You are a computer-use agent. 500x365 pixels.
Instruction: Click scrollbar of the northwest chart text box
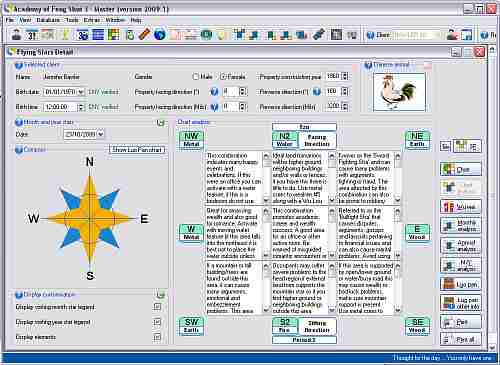[266, 178]
